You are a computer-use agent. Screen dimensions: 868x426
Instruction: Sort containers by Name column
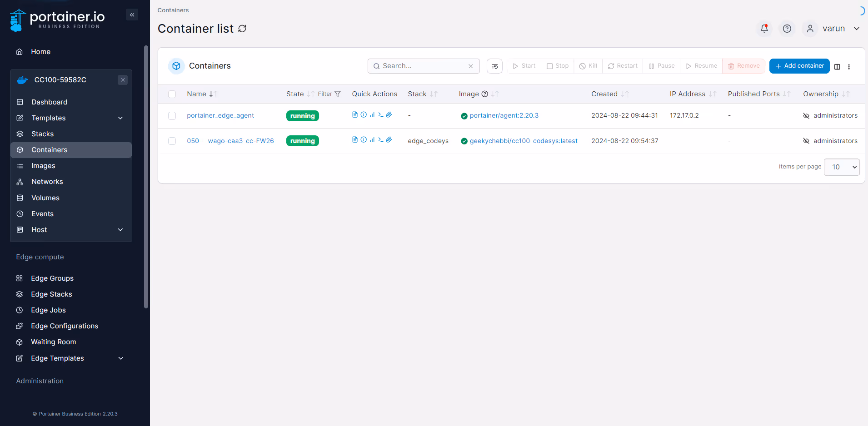click(202, 94)
